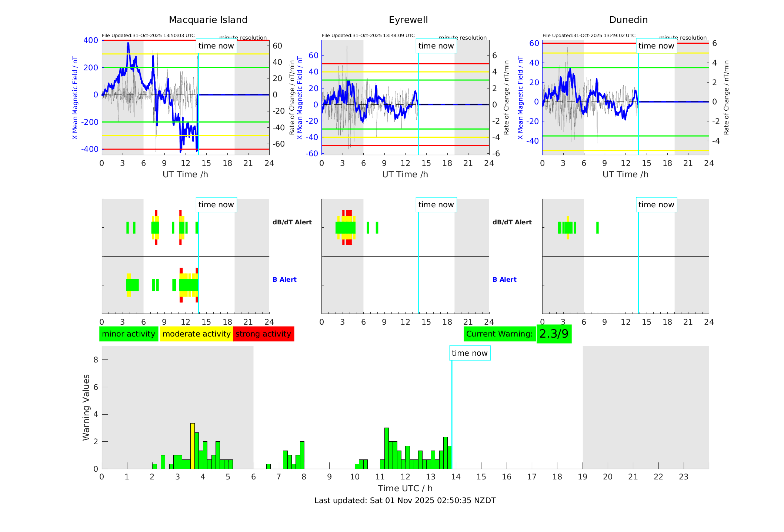The image size is (784, 532).
Task: Click the B Alert label beside Eyrewell panel
Action: coord(504,280)
